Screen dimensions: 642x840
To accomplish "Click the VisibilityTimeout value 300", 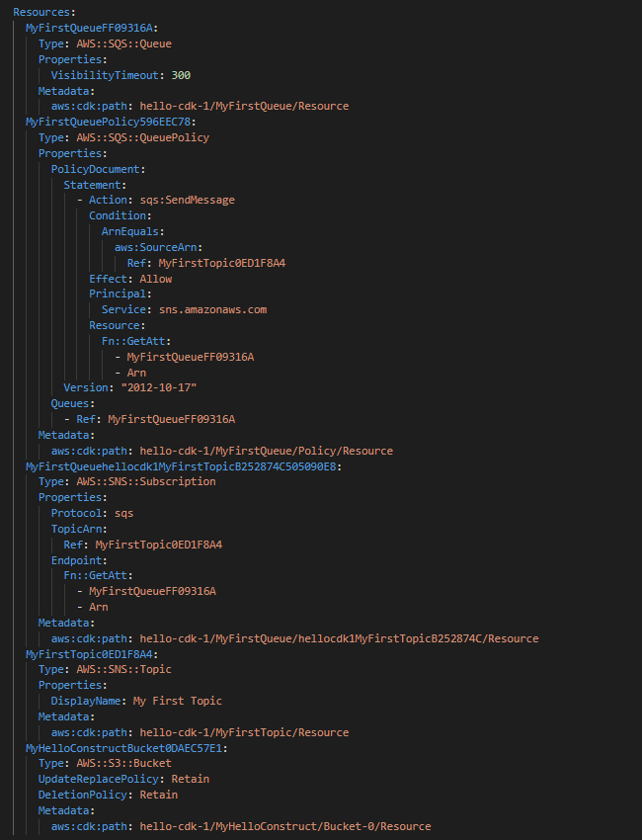I will [x=182, y=74].
